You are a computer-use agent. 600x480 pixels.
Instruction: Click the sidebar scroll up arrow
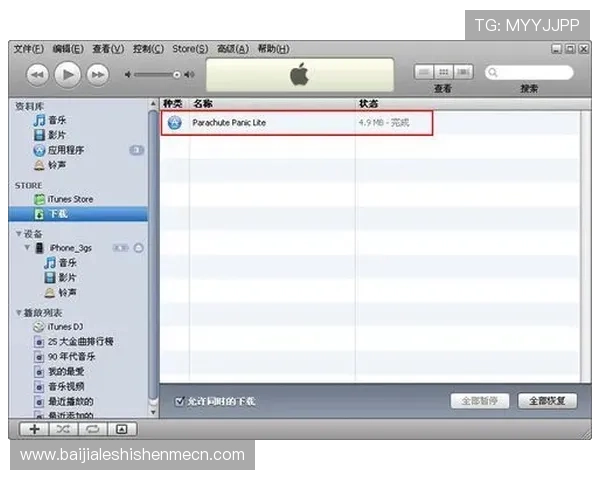click(153, 103)
